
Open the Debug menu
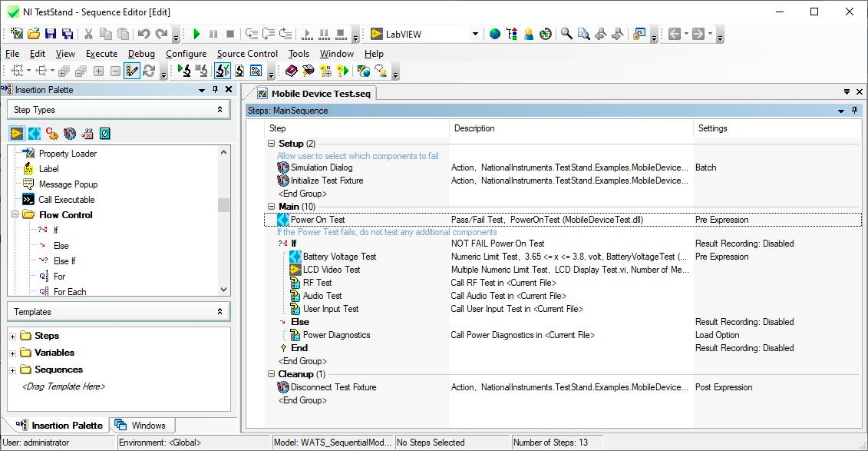click(141, 53)
